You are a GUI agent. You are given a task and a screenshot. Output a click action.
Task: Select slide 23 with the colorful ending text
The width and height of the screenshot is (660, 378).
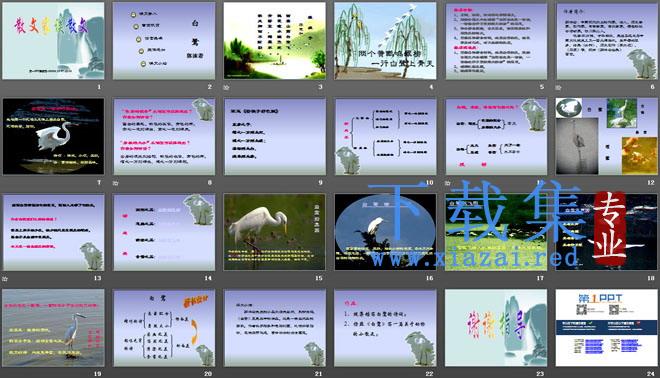(496, 327)
